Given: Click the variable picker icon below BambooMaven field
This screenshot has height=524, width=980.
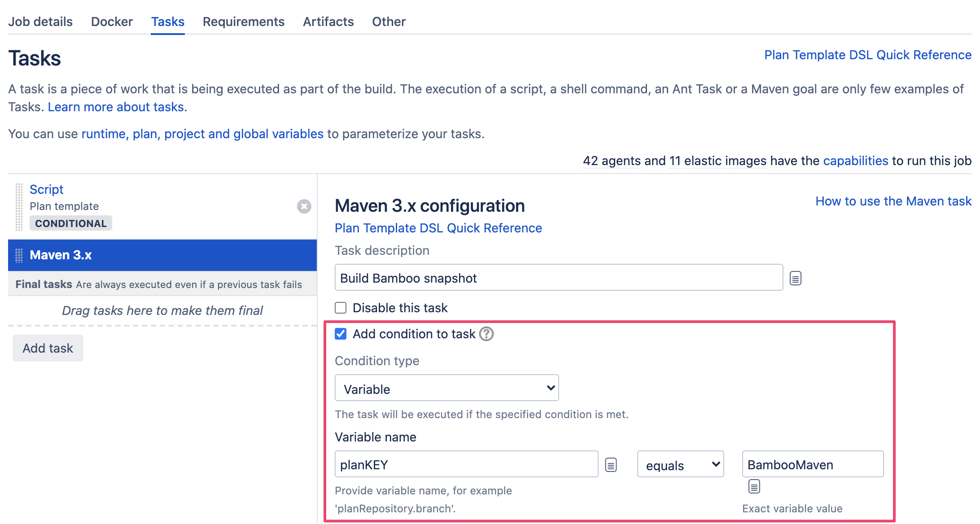Looking at the screenshot, I should [754, 486].
